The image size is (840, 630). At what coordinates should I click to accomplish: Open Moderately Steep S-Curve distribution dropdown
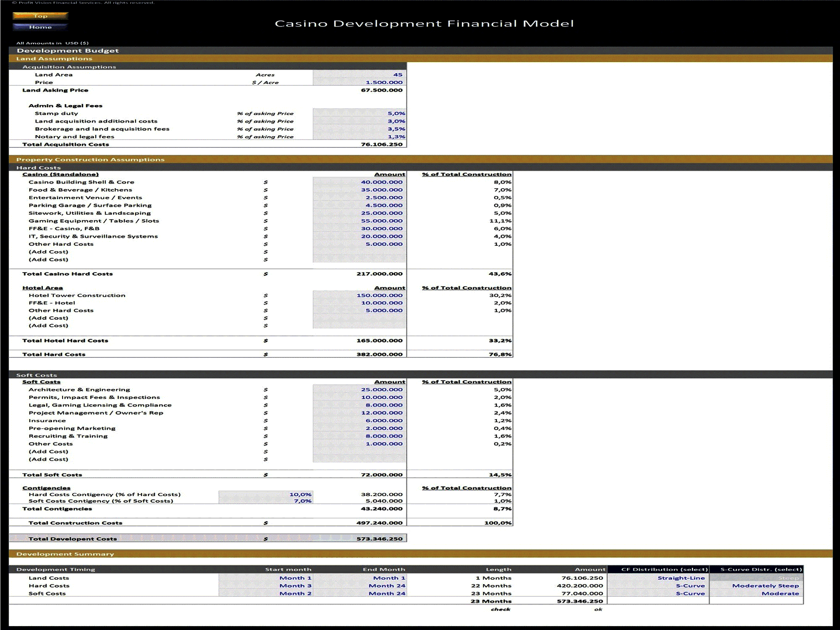pos(756,586)
